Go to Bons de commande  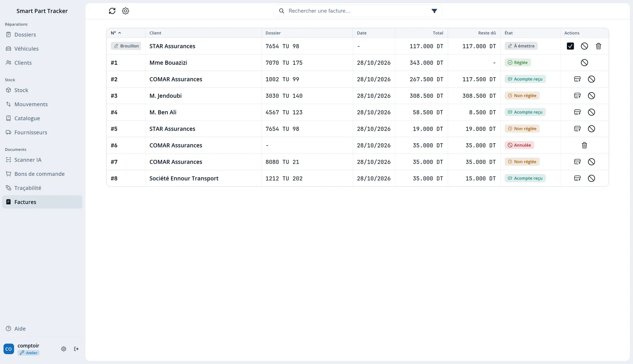[42, 174]
